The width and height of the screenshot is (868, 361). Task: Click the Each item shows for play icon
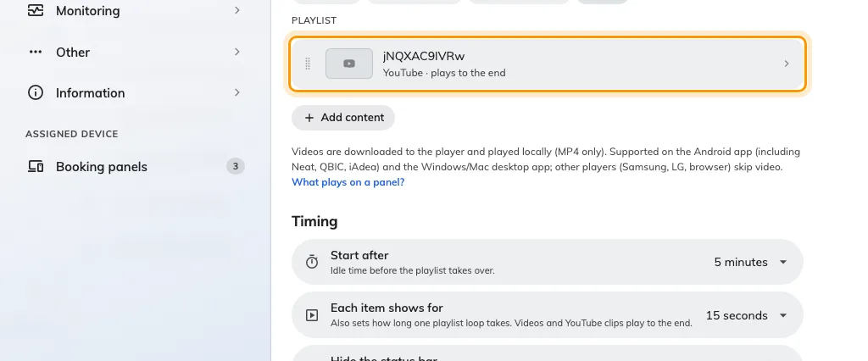click(312, 315)
